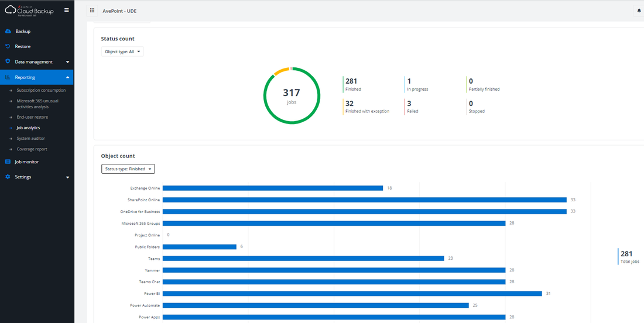This screenshot has width=644, height=323.
Task: Click the 0 Partially finished count
Action: tap(483, 84)
